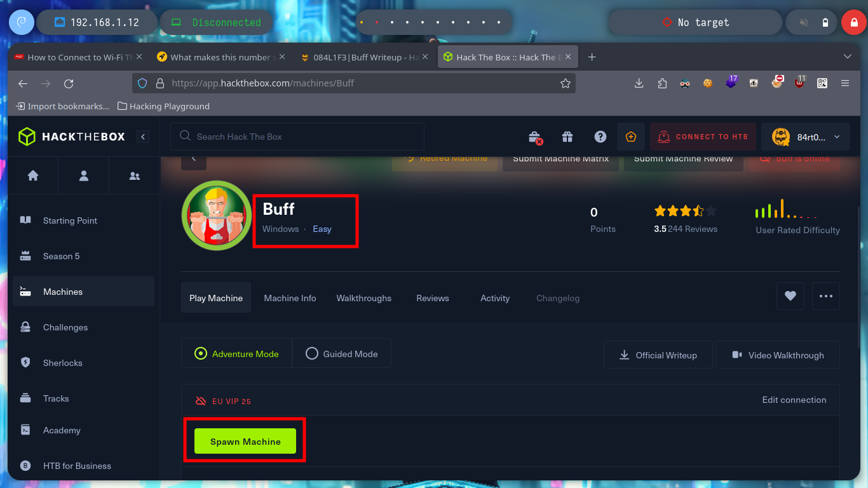The image size is (868, 488).
Task: Select the Reviews tab
Action: 433,298
